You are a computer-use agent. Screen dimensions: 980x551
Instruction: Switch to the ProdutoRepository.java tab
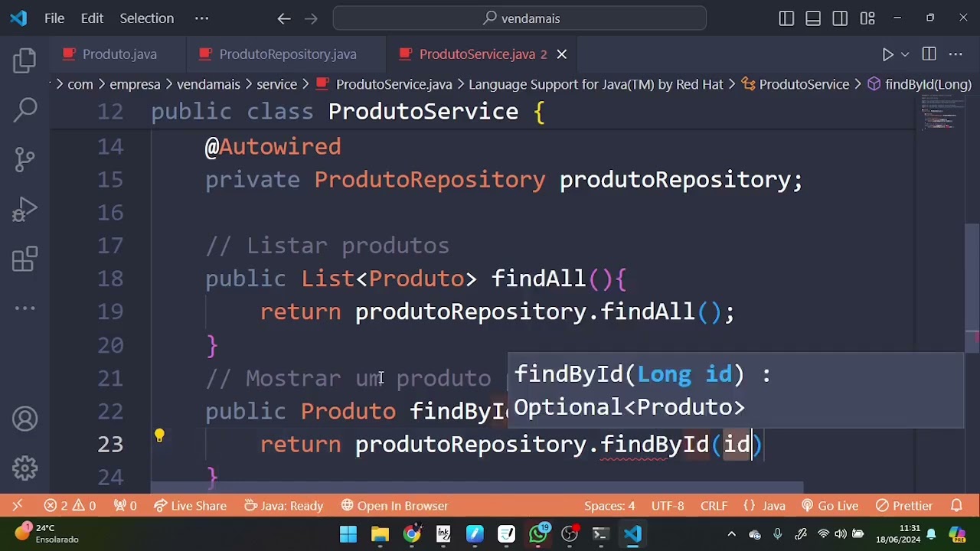[287, 54]
